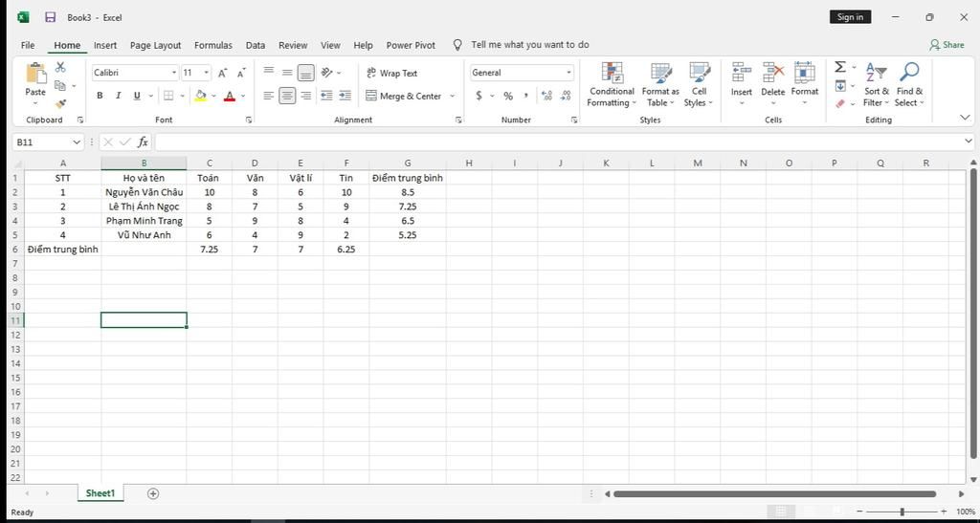
Task: Toggle Italic formatting
Action: click(118, 96)
